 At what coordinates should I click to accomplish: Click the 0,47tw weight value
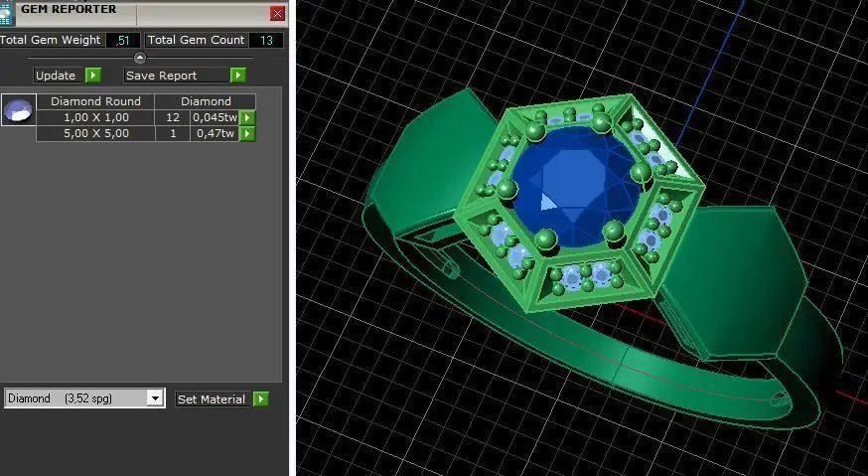(x=215, y=133)
